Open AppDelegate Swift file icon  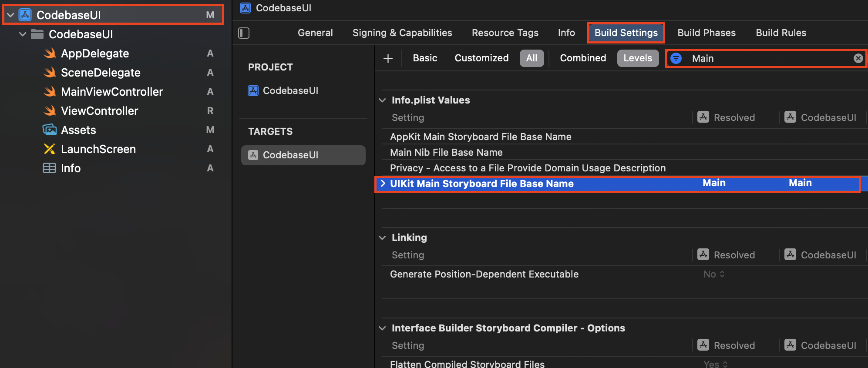click(50, 53)
